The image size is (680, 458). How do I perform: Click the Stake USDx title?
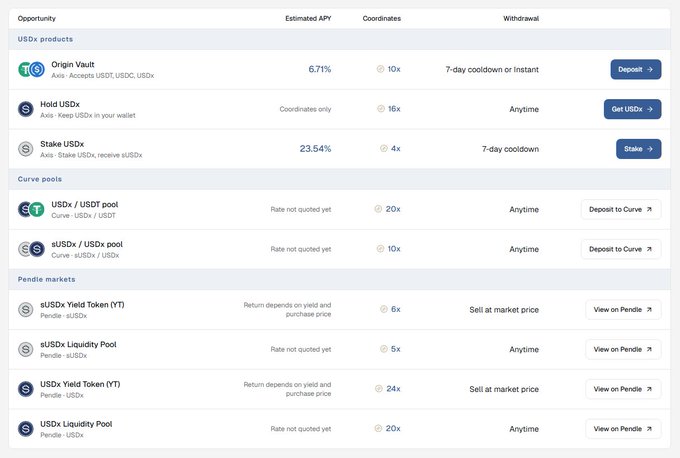(x=62, y=144)
